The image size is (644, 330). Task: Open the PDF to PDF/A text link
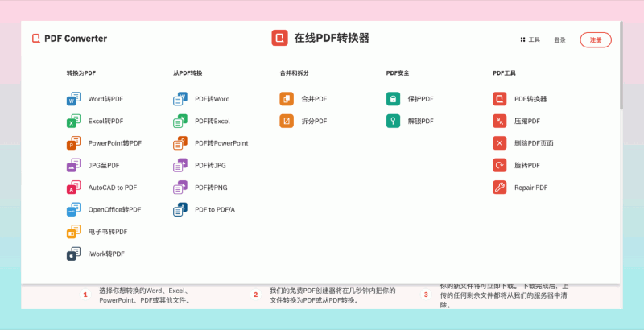pyautogui.click(x=215, y=210)
